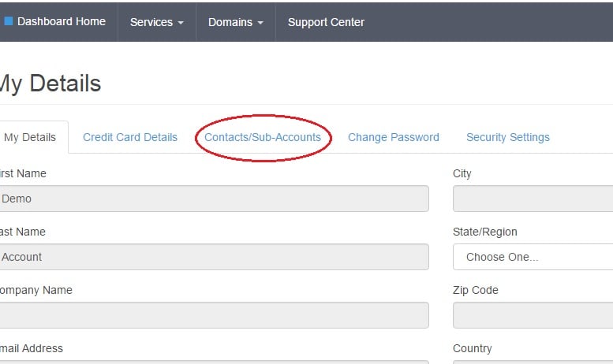This screenshot has width=613, height=364.
Task: Open the Security Settings tab
Action: (508, 137)
